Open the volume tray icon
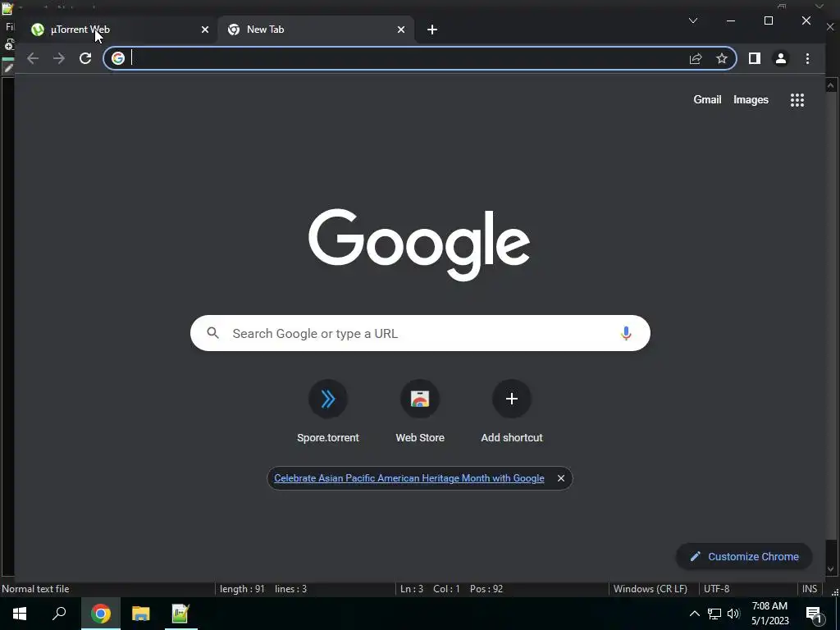Viewport: 840px width, 630px height. [x=733, y=614]
